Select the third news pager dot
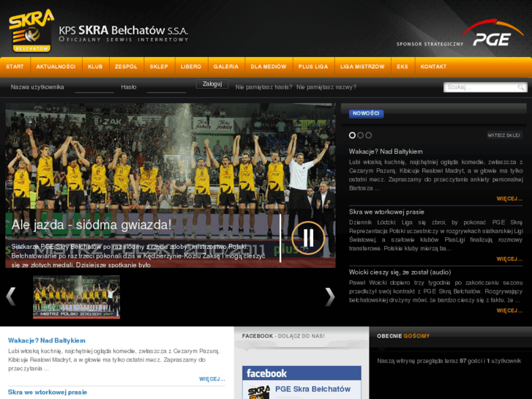This screenshot has height=399, width=532. coord(369,135)
